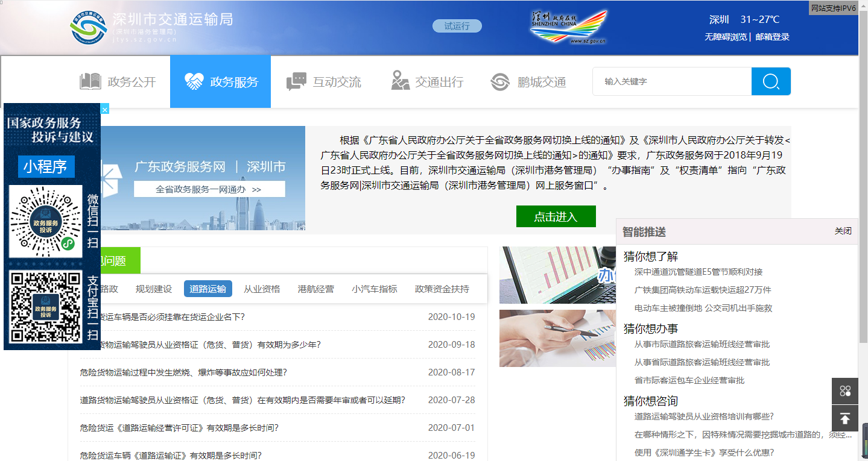868x461 pixels.
Task: Click the search magnifier icon
Action: tap(771, 81)
